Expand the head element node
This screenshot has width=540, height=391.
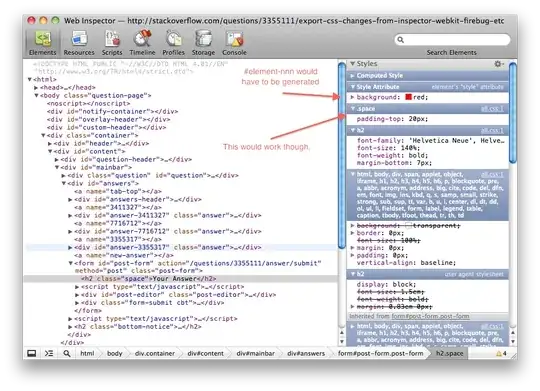[x=36, y=88]
